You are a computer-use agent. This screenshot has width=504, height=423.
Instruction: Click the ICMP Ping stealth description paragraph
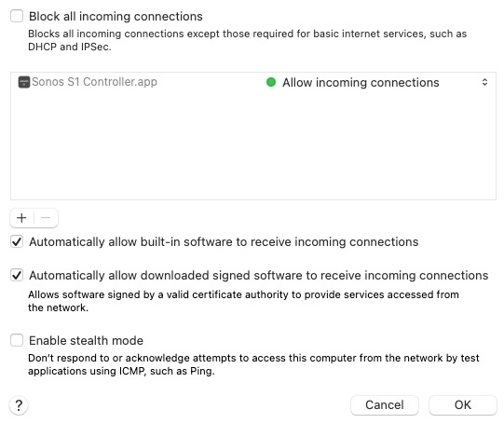pyautogui.click(x=253, y=364)
